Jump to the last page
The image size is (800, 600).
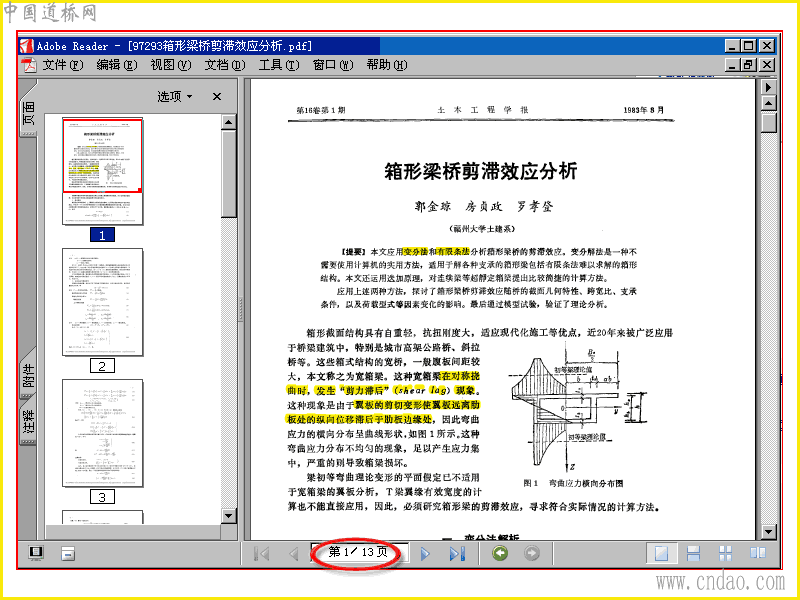[x=457, y=554]
